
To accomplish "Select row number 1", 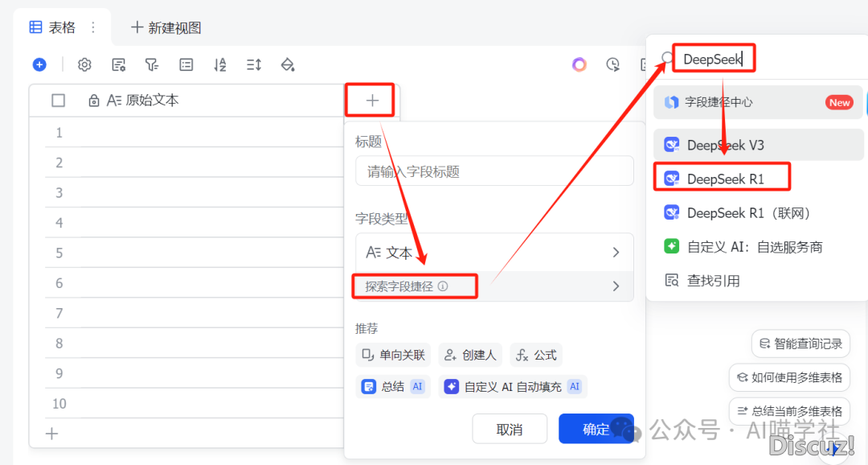I will [x=59, y=133].
